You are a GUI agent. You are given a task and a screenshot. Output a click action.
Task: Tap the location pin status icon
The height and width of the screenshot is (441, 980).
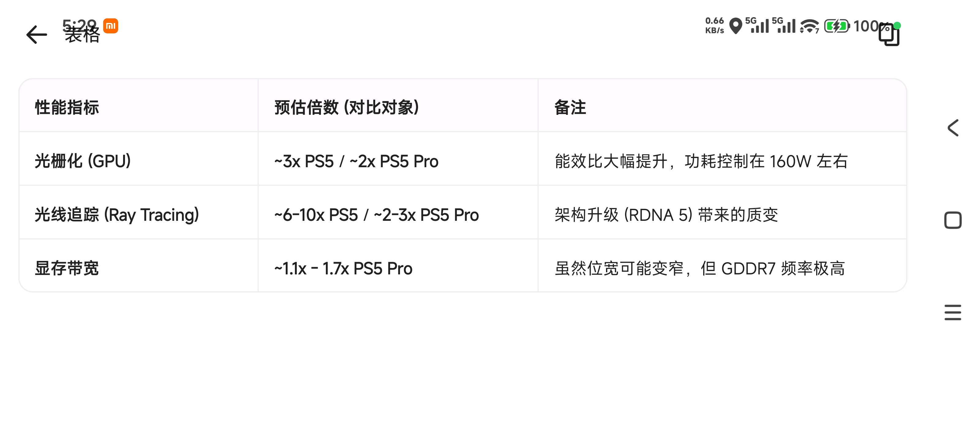(736, 26)
